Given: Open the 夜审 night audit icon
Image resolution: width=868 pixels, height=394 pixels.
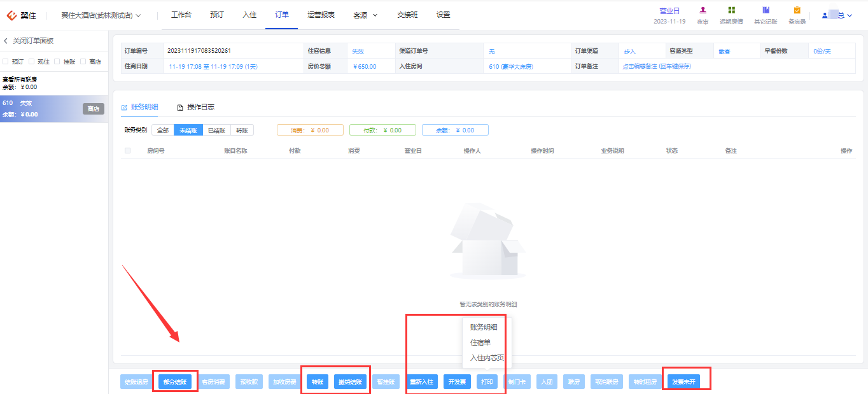Looking at the screenshot, I should [703, 10].
